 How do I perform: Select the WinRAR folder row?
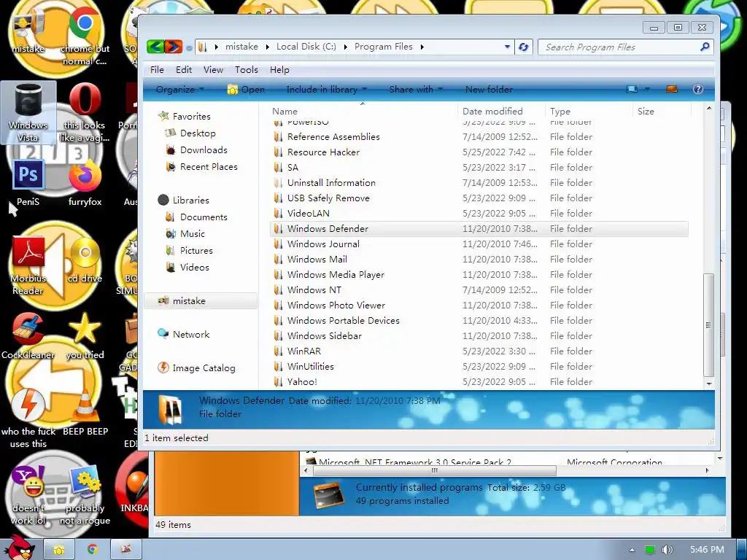[479, 351]
